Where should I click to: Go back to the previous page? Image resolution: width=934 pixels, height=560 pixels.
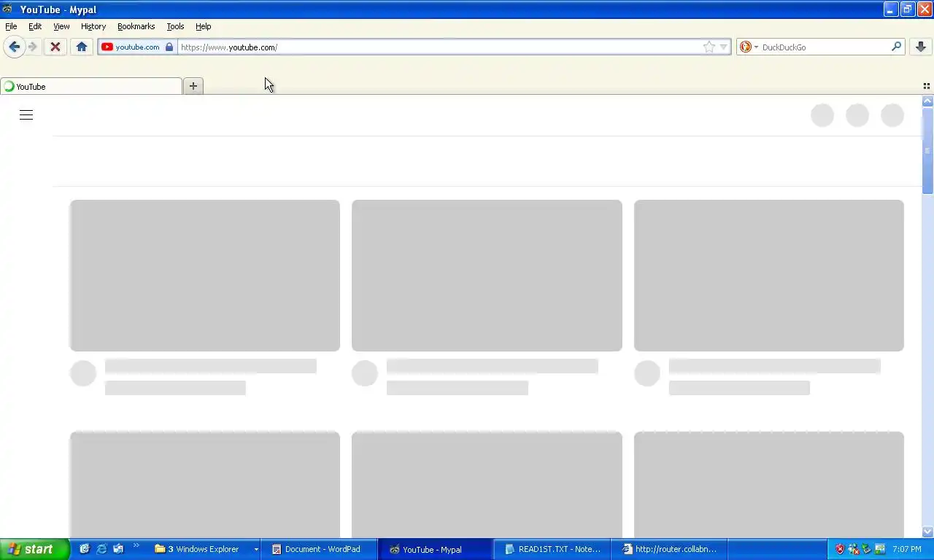[x=14, y=47]
